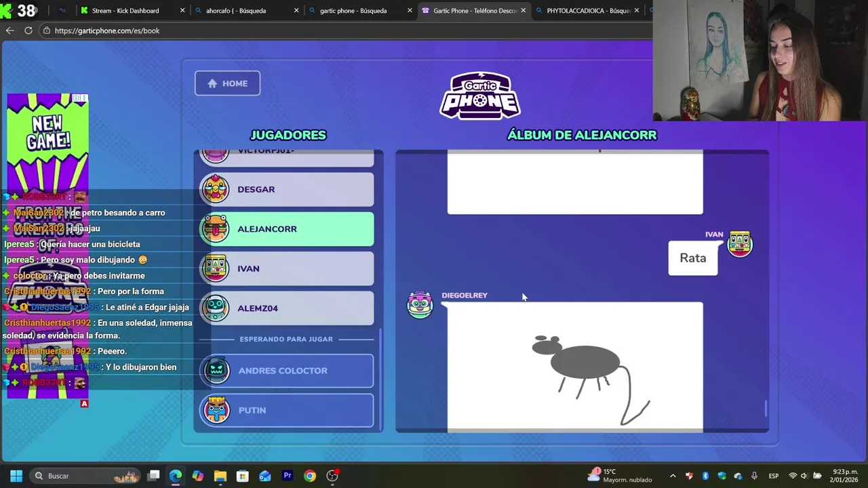Select player DESGAR in the list
This screenshot has height=488, width=868.
point(287,189)
